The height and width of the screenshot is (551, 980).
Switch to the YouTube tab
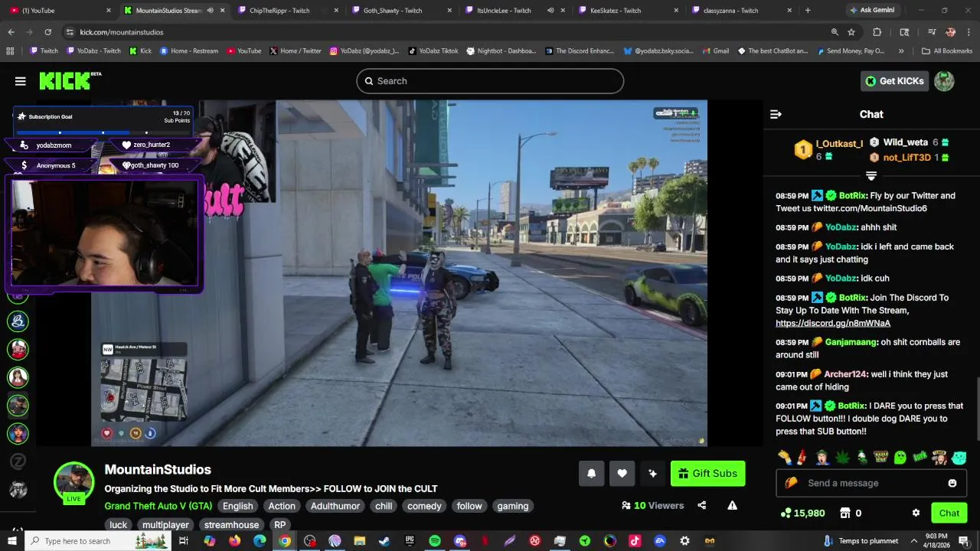click(58, 11)
